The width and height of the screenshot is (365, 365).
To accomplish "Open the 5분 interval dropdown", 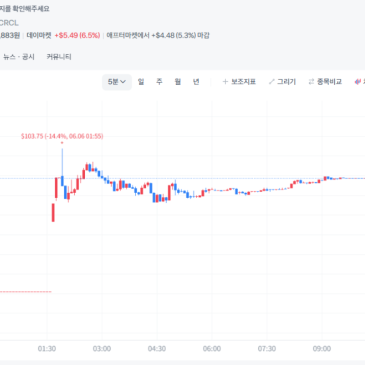I will 117,82.
